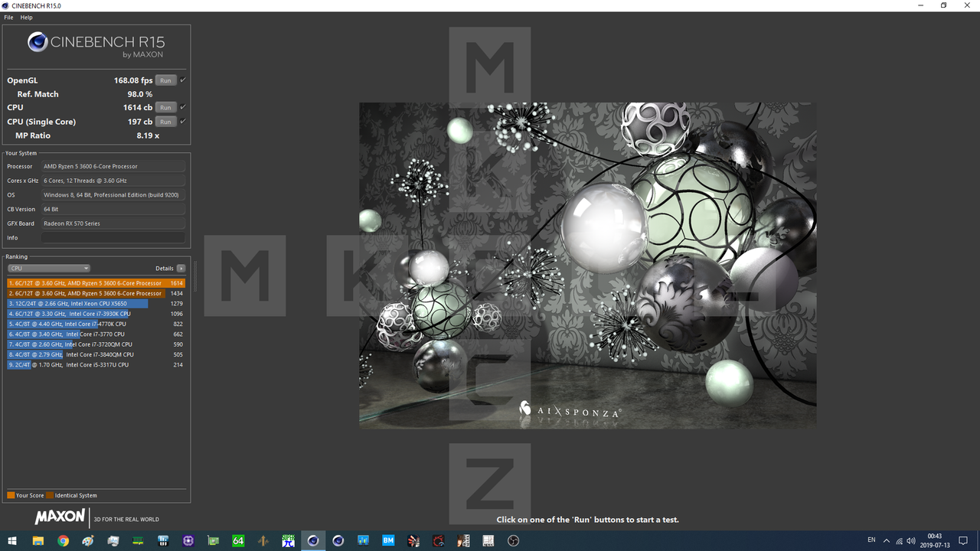Click the Ref. Match 98.0 % value
This screenshot has width=980, height=551.
pyautogui.click(x=139, y=94)
